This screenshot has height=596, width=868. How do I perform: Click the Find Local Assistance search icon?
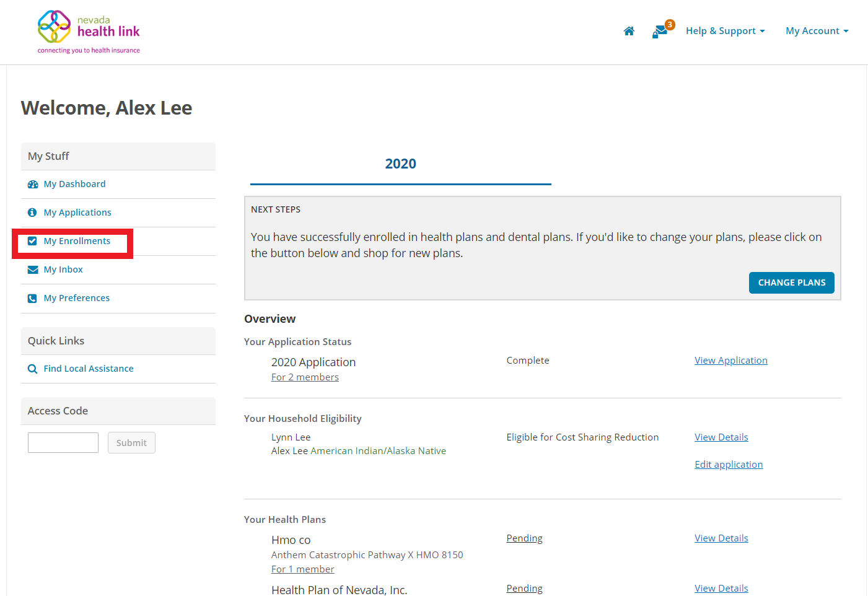pos(33,369)
